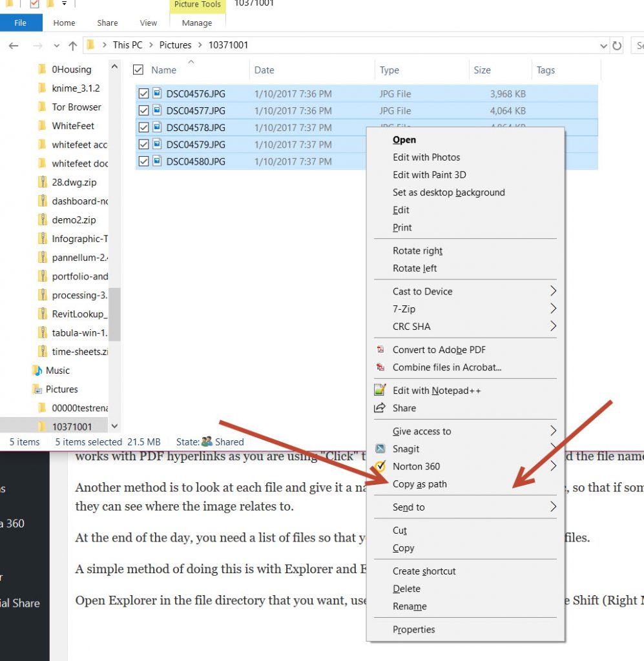Click the Share icon in context menu

pos(380,408)
